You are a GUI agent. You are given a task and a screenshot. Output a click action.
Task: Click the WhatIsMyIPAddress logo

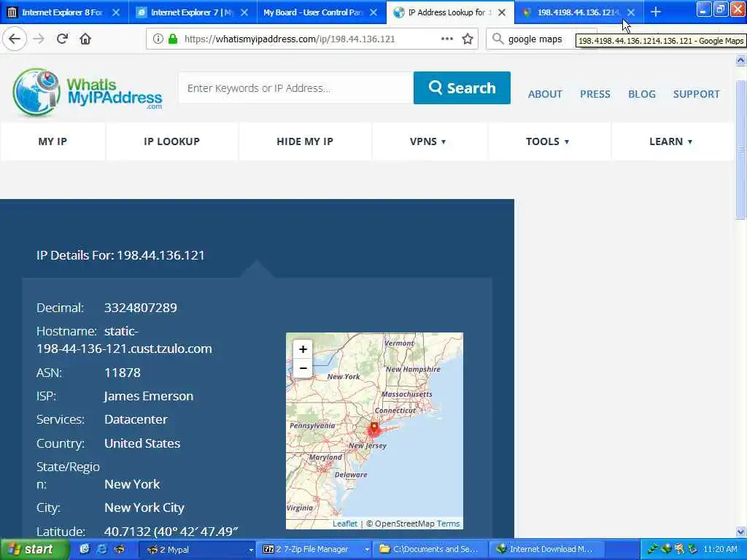tap(88, 92)
